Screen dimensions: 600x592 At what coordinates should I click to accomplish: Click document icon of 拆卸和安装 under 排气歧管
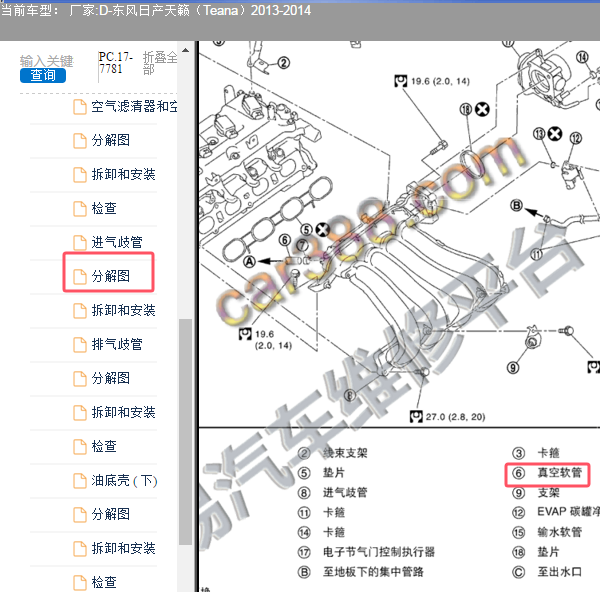pos(80,413)
